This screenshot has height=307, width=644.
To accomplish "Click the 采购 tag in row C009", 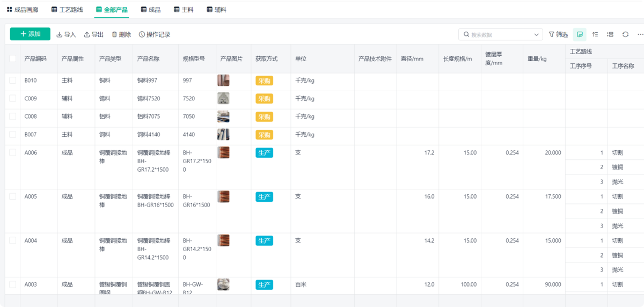I will (x=264, y=99).
